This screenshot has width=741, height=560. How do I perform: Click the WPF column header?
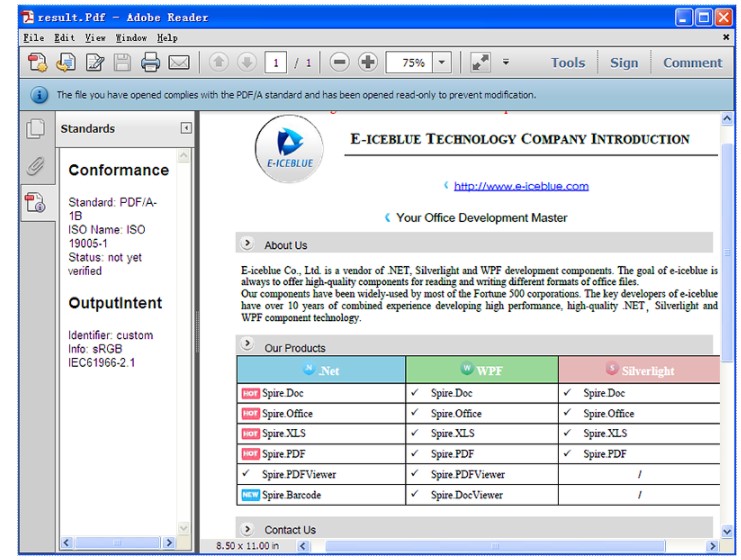[x=482, y=370]
